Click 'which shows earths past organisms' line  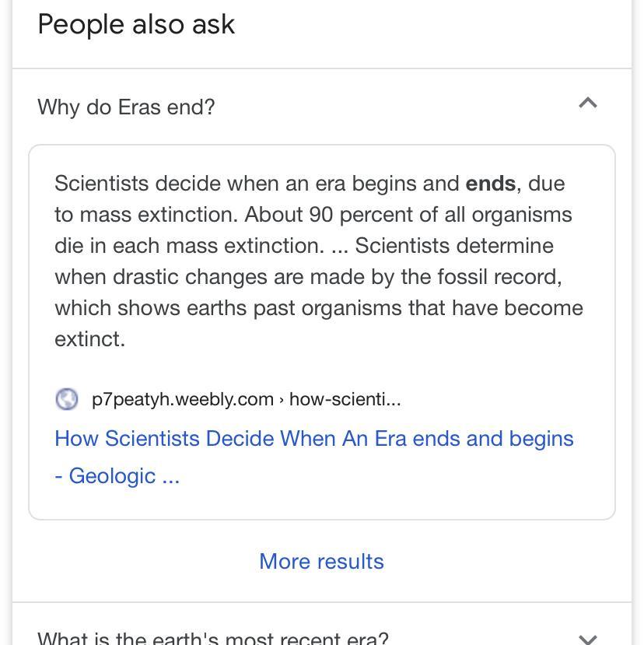click(233, 308)
